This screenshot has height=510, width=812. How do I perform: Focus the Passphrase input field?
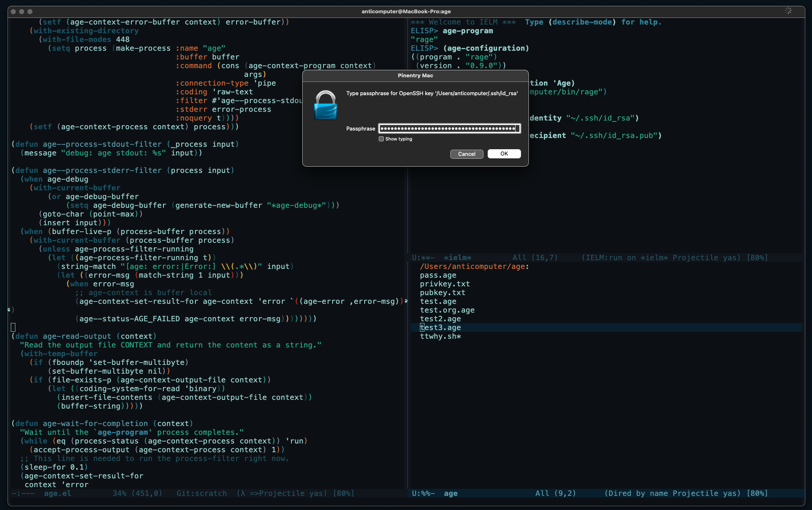tap(449, 128)
